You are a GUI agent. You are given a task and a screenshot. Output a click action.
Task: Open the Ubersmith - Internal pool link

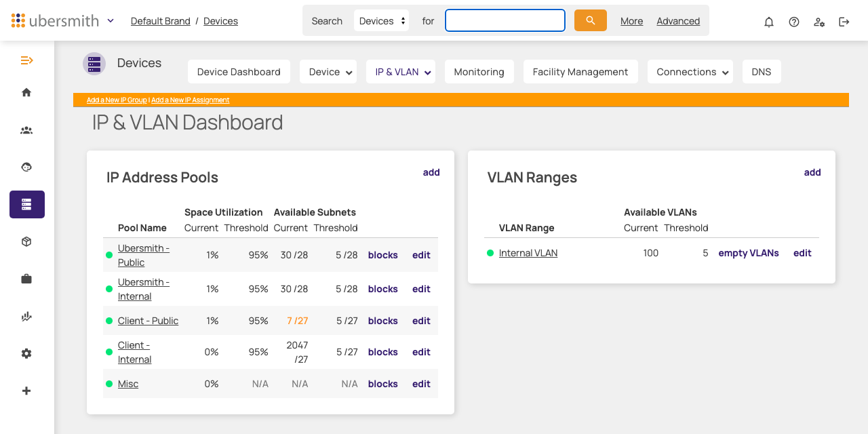pos(144,289)
